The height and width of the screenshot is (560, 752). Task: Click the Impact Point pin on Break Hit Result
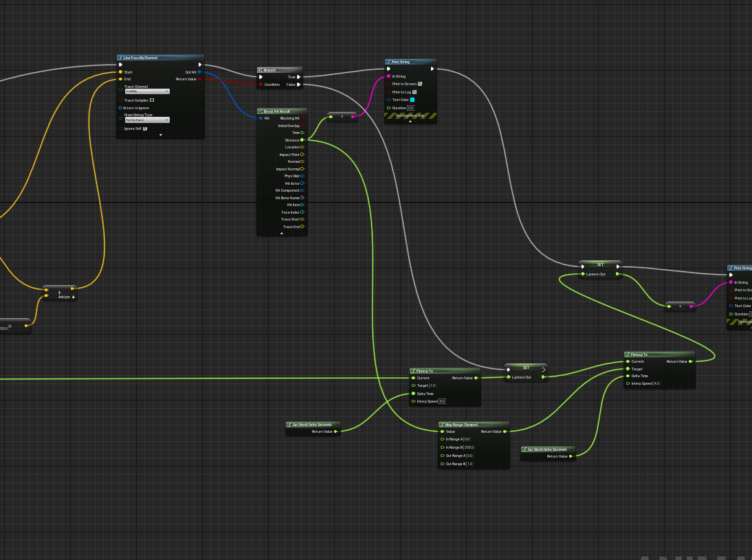(302, 155)
